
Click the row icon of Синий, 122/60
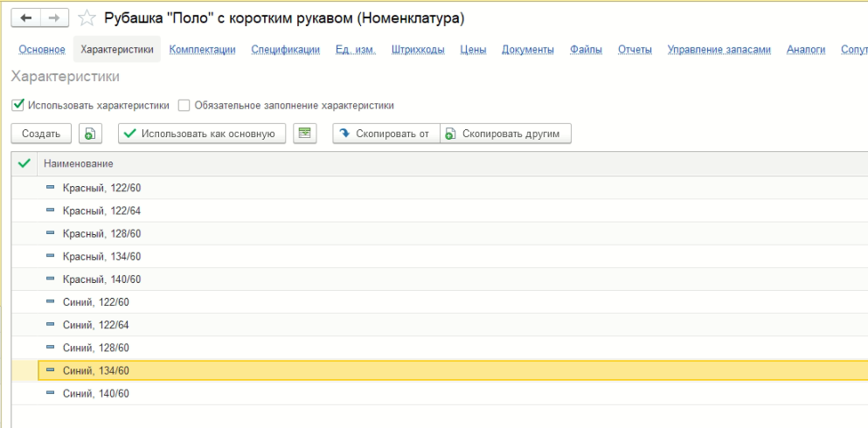(51, 302)
